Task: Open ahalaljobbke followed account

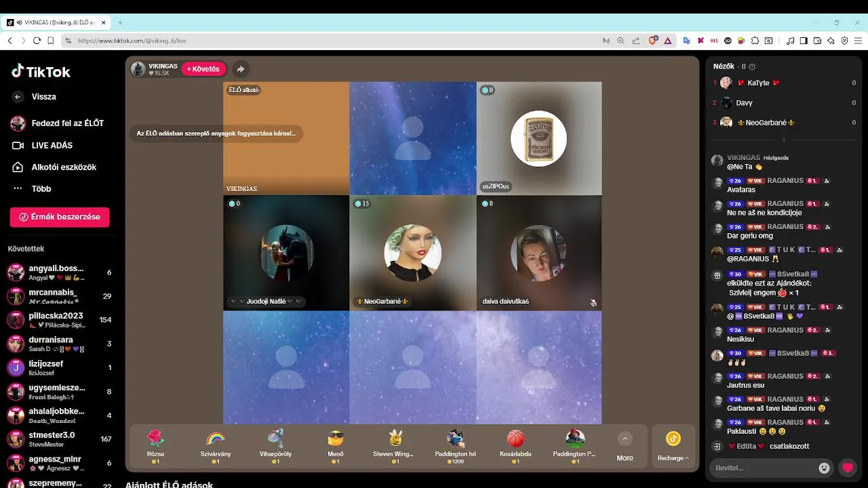Action: click(x=60, y=415)
